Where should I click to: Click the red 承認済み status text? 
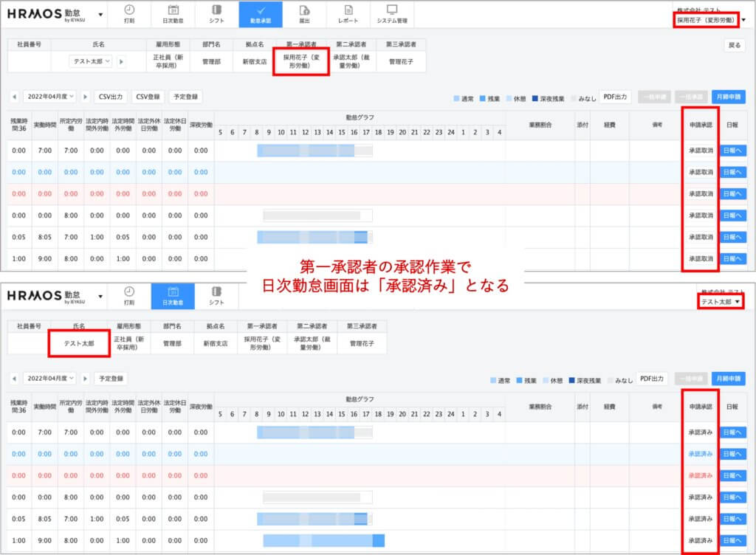tap(701, 475)
